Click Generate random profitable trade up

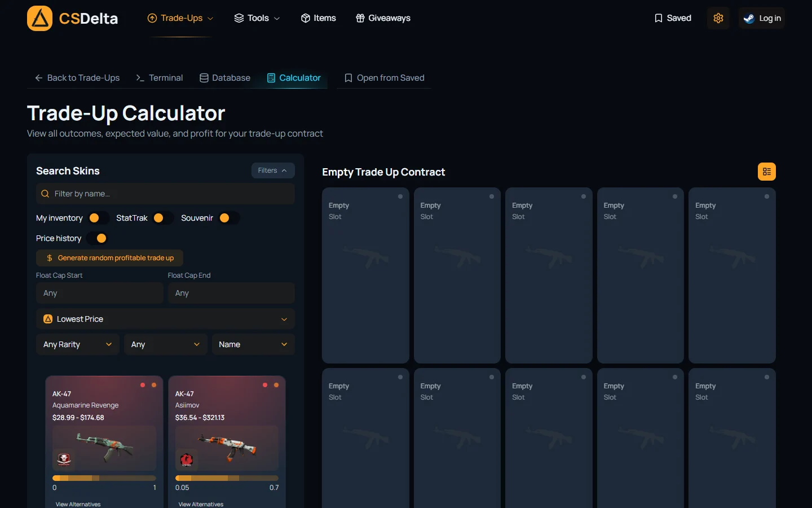click(x=110, y=258)
